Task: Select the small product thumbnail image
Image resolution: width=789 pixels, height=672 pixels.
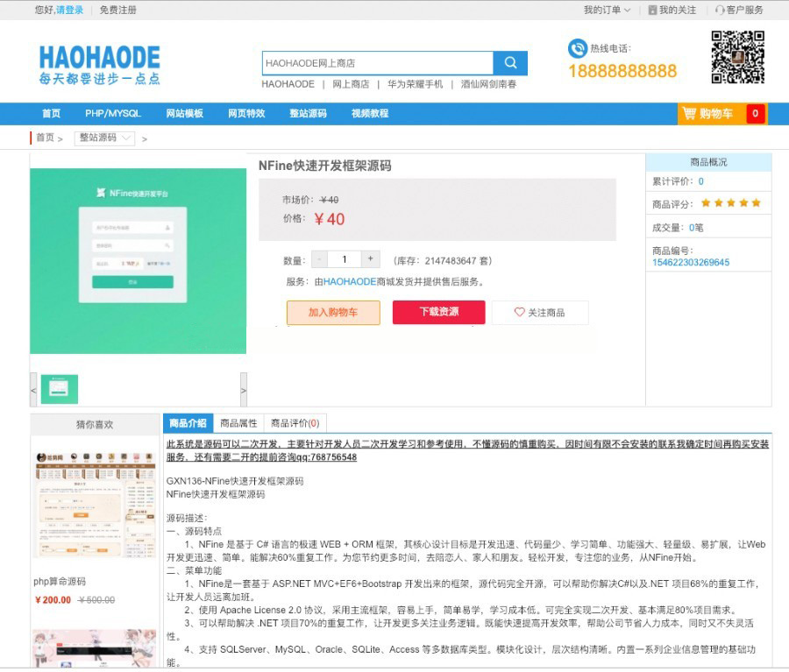Action: 60,389
